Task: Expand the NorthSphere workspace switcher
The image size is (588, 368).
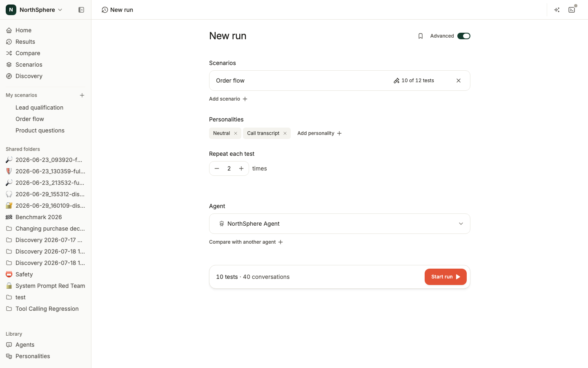Action: (34, 10)
